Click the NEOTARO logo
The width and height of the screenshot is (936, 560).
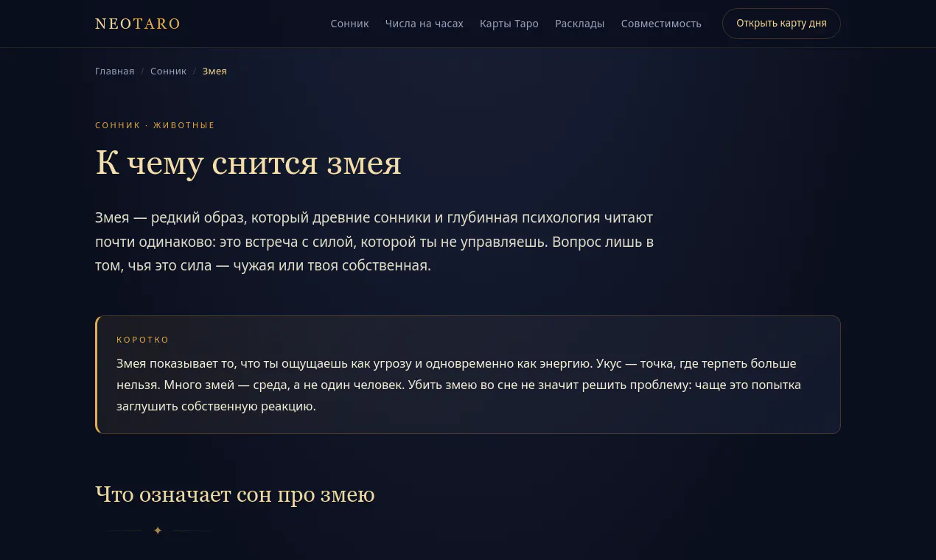pyautogui.click(x=138, y=24)
